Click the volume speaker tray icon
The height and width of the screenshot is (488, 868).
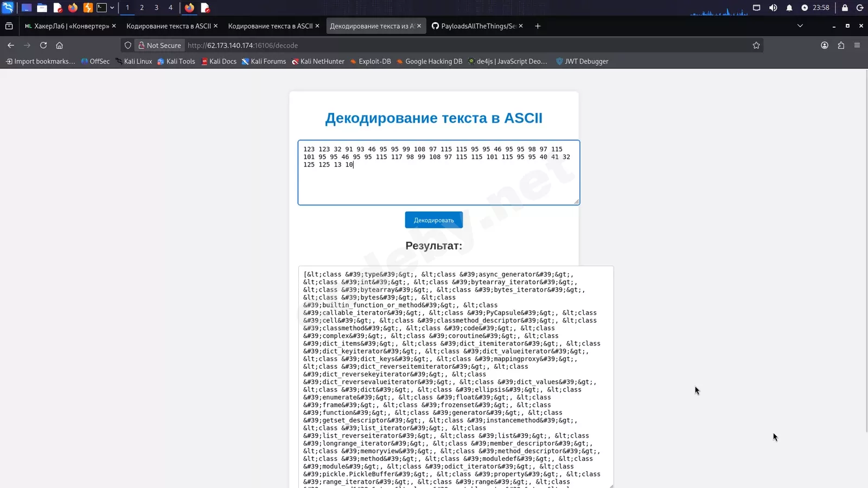tap(773, 8)
